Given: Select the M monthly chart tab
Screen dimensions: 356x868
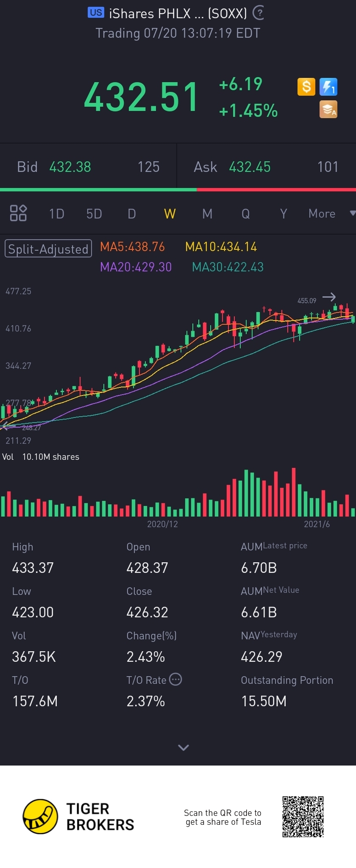Looking at the screenshot, I should pyautogui.click(x=207, y=214).
